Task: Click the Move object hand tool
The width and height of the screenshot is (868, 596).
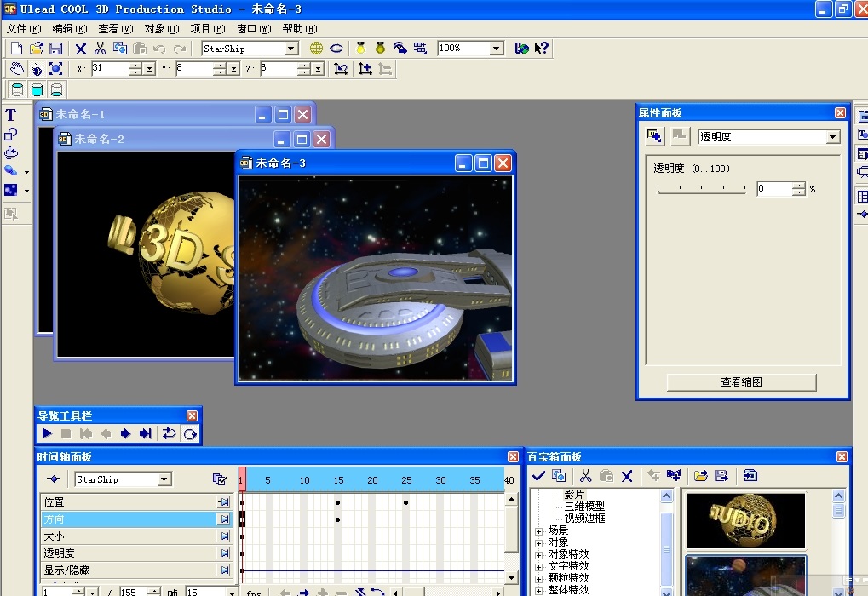Action: (16, 69)
